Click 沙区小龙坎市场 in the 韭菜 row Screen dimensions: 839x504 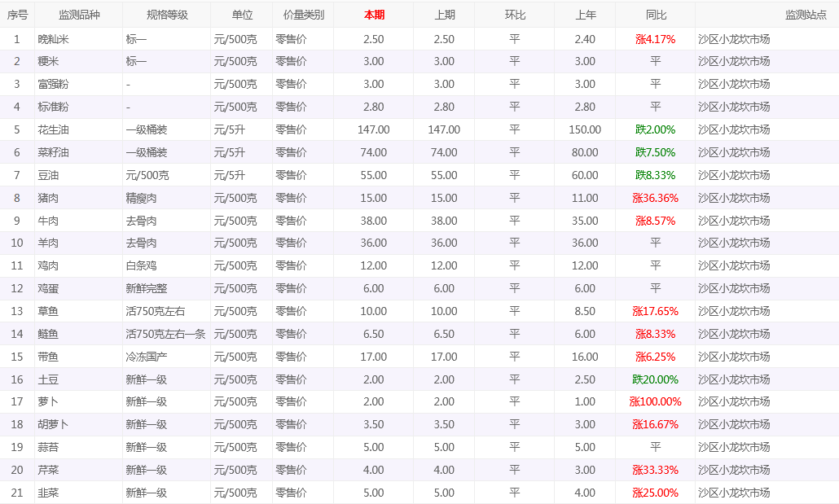click(x=734, y=493)
